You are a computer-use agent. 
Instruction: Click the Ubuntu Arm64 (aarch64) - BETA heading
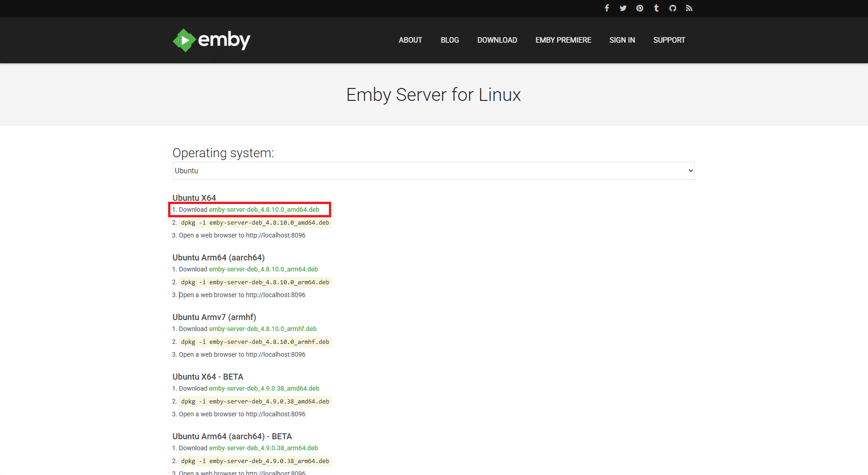click(x=232, y=436)
